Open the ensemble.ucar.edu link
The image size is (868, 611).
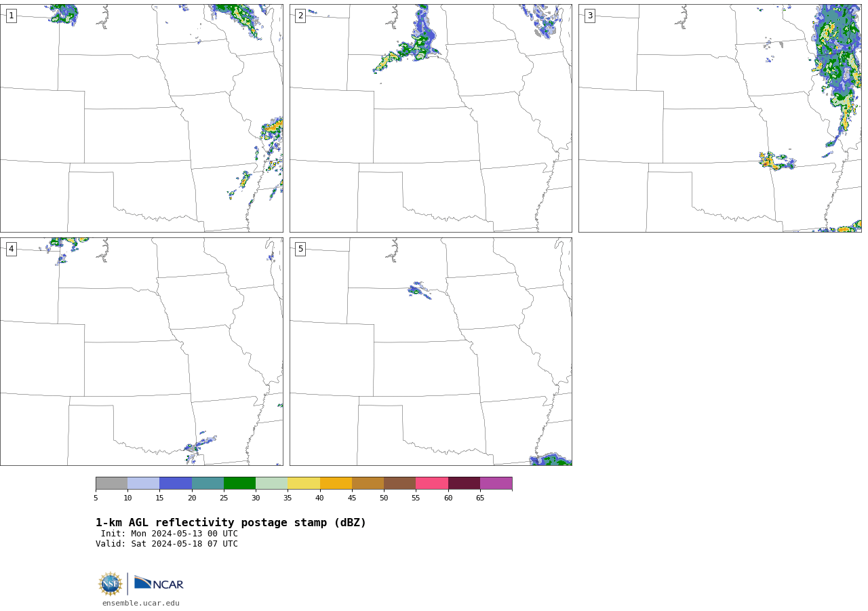[141, 603]
